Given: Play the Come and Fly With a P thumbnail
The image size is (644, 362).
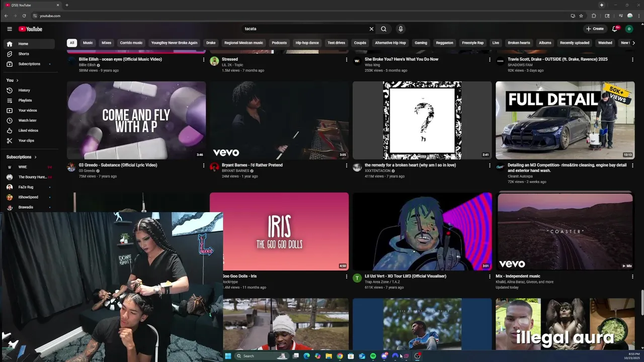Looking at the screenshot, I should pyautogui.click(x=136, y=120).
